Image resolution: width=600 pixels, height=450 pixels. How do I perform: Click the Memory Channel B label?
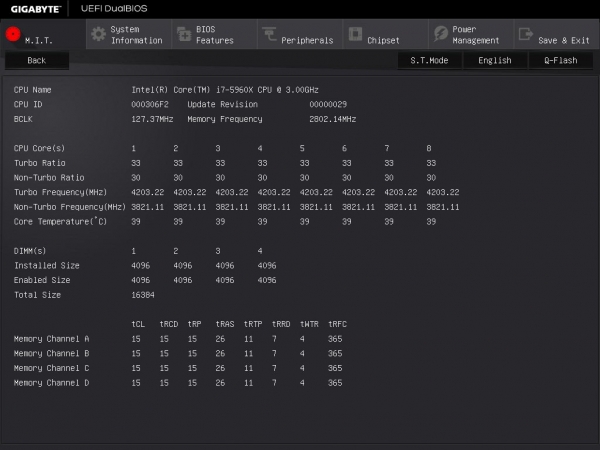(51, 354)
